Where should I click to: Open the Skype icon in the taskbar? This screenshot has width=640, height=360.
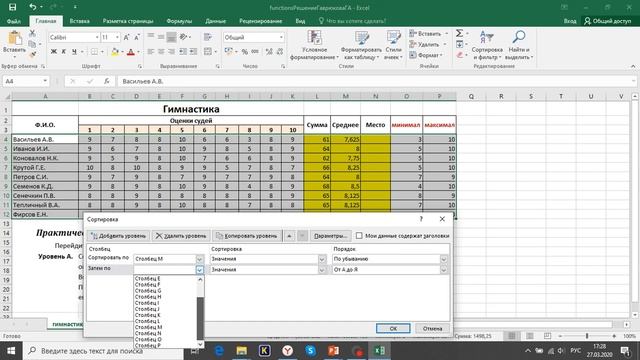point(311,351)
